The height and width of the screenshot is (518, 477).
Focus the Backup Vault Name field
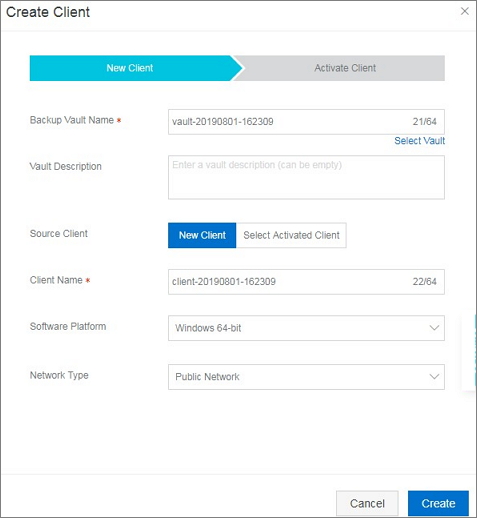[306, 122]
